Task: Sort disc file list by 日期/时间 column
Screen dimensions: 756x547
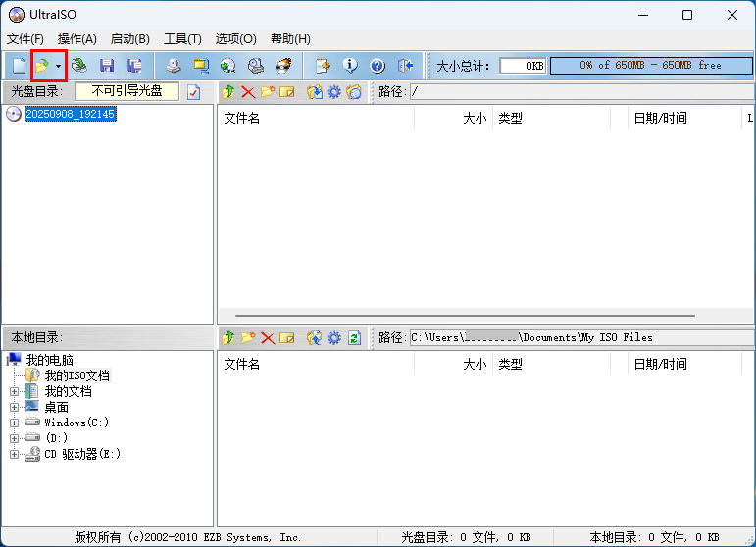Action: pos(684,118)
